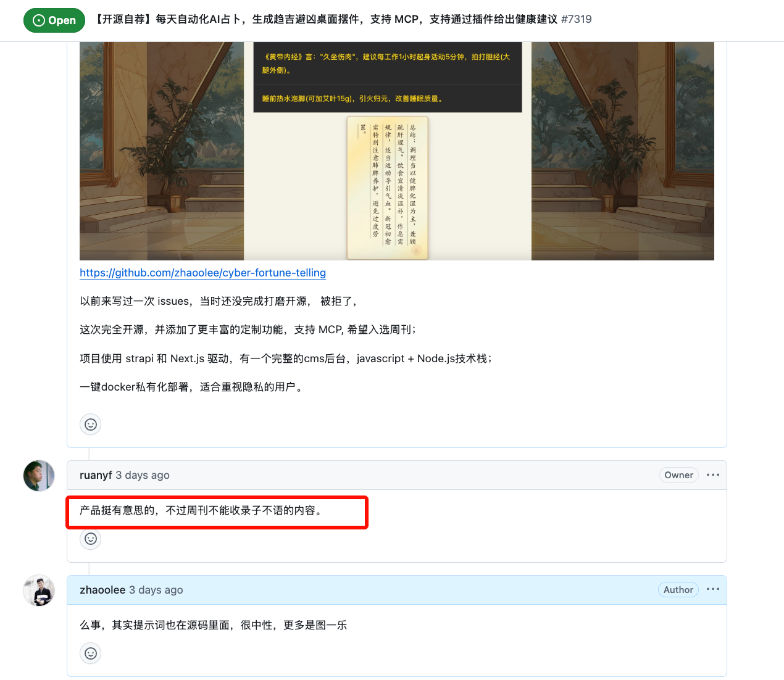The height and width of the screenshot is (680, 784).
Task: Click zhaoolee's reply comment text
Action: click(x=214, y=625)
